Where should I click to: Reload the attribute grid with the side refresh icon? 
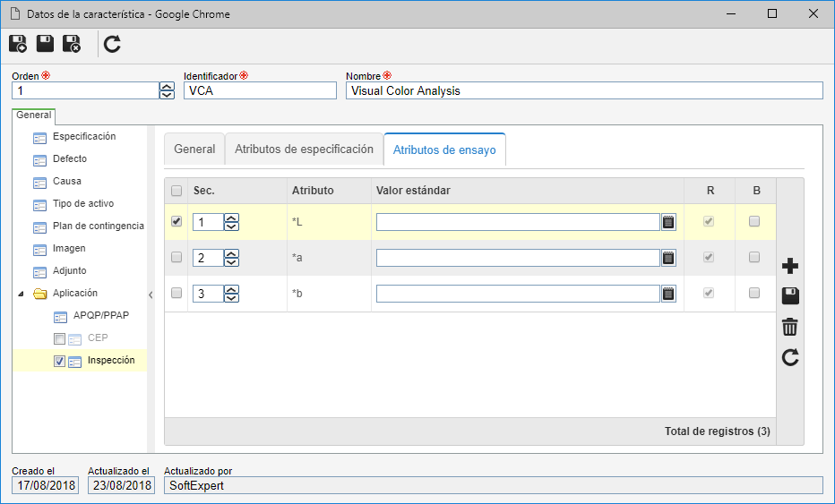pyautogui.click(x=790, y=358)
